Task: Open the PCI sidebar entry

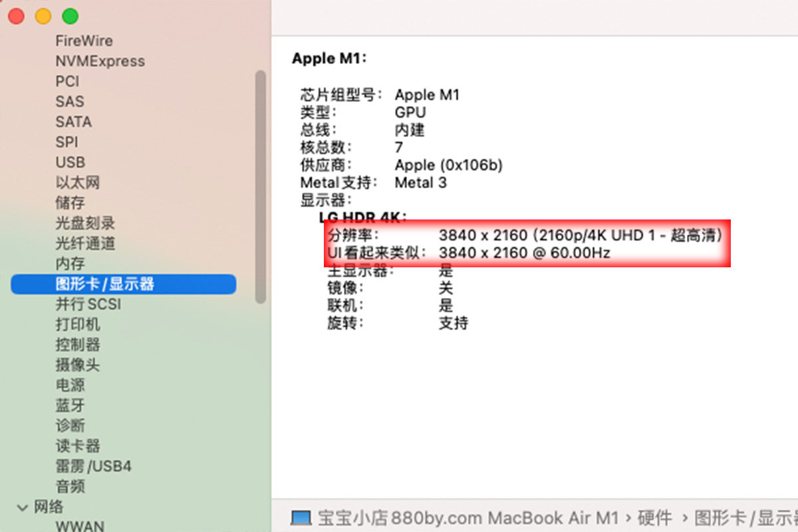Action: 67,81
